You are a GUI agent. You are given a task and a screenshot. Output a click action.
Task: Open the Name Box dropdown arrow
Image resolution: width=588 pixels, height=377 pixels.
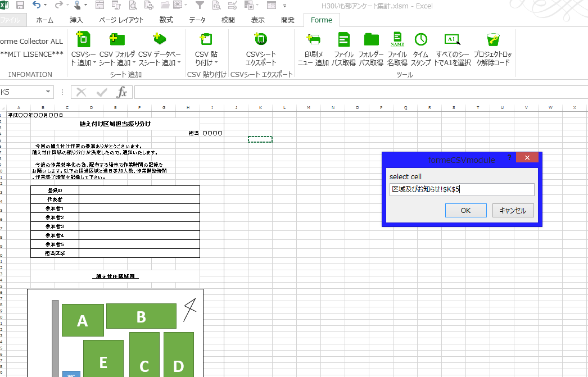pos(48,92)
